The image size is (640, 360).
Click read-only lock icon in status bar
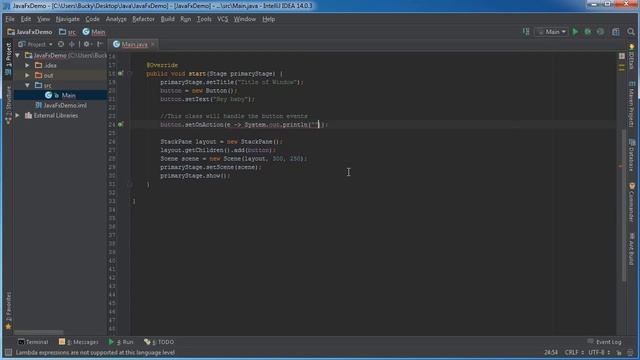tap(619, 352)
